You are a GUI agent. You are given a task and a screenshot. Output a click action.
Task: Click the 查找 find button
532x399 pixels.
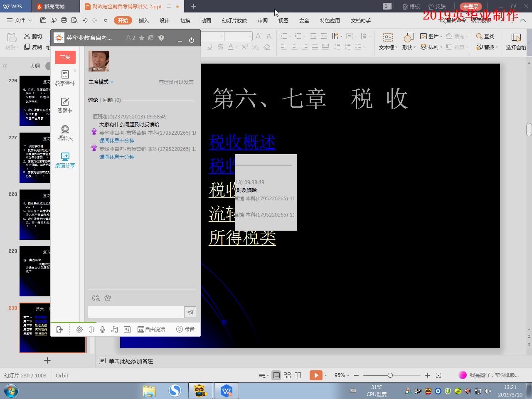485,36
